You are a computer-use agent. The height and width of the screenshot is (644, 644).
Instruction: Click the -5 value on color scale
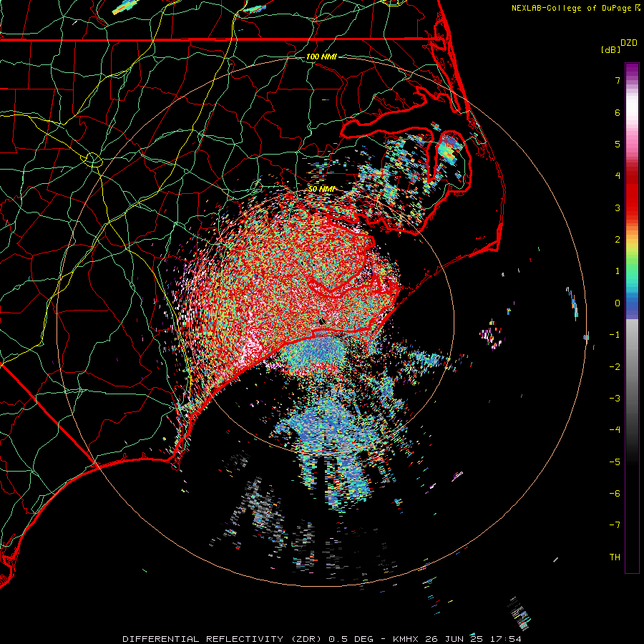[615, 462]
